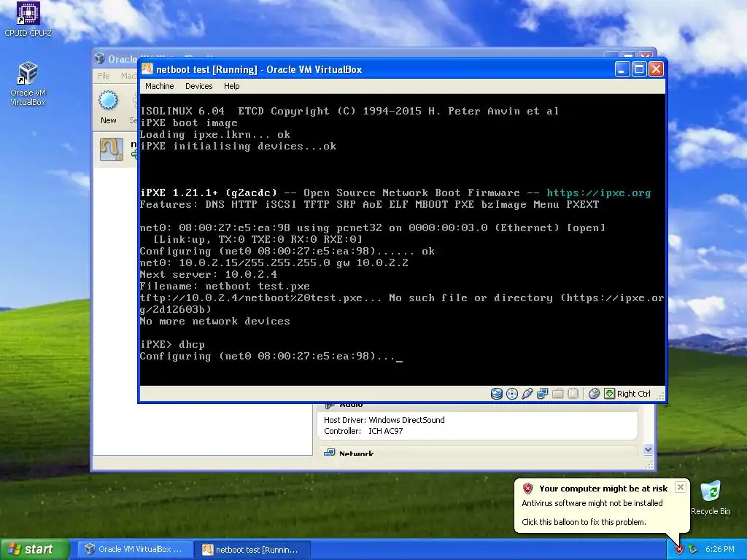The width and height of the screenshot is (747, 560).
Task: Click 'Next server: 10.0.2.4' console line
Action: tap(208, 274)
